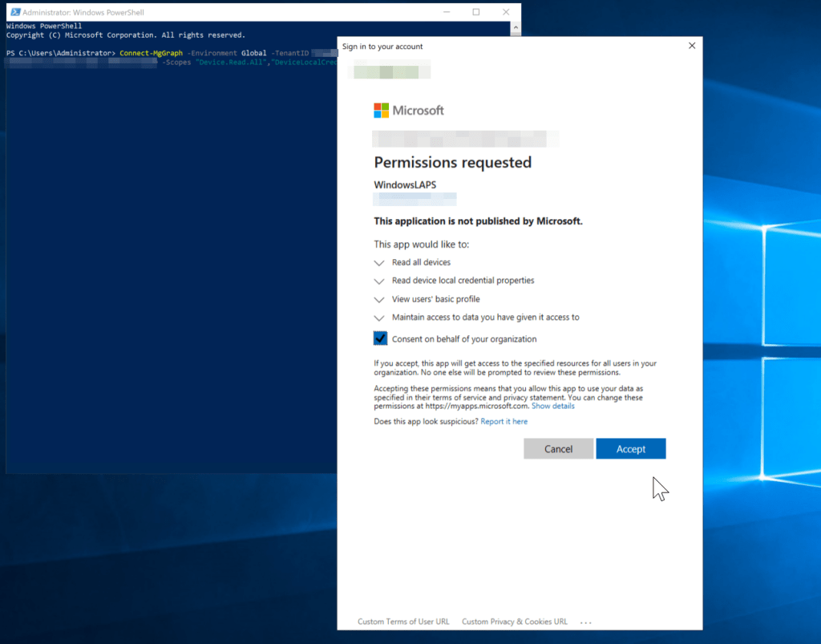Open the 'Custom Terms of User URL' link
Screen dimensions: 821x644
(x=403, y=622)
